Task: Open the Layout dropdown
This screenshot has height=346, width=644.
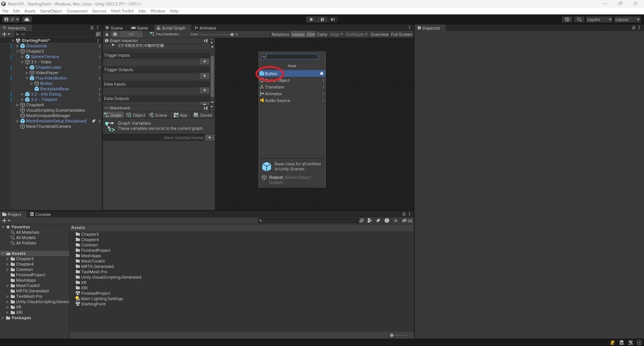Action: [x=627, y=19]
